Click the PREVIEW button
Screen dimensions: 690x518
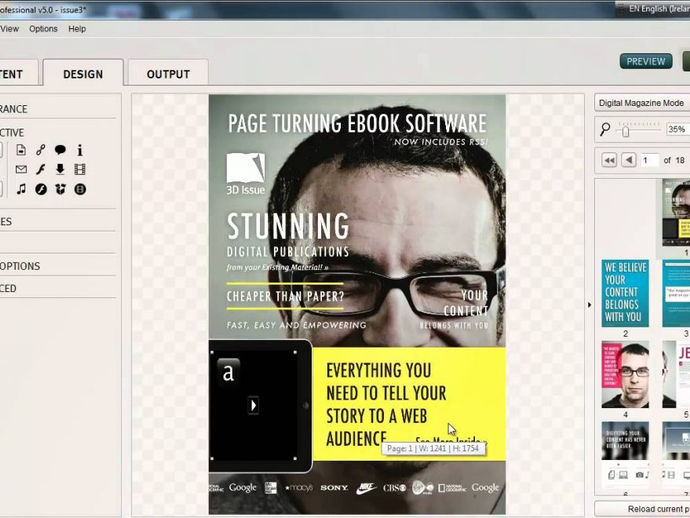[x=646, y=61]
